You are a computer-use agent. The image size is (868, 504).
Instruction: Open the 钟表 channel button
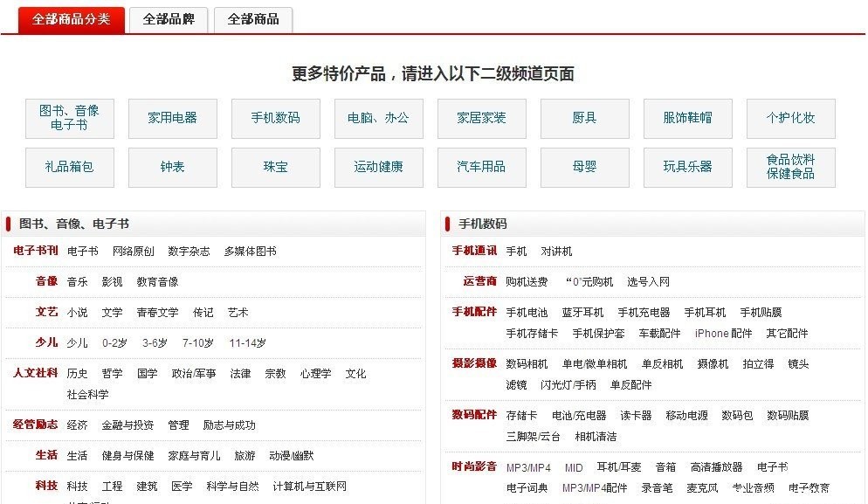(173, 167)
